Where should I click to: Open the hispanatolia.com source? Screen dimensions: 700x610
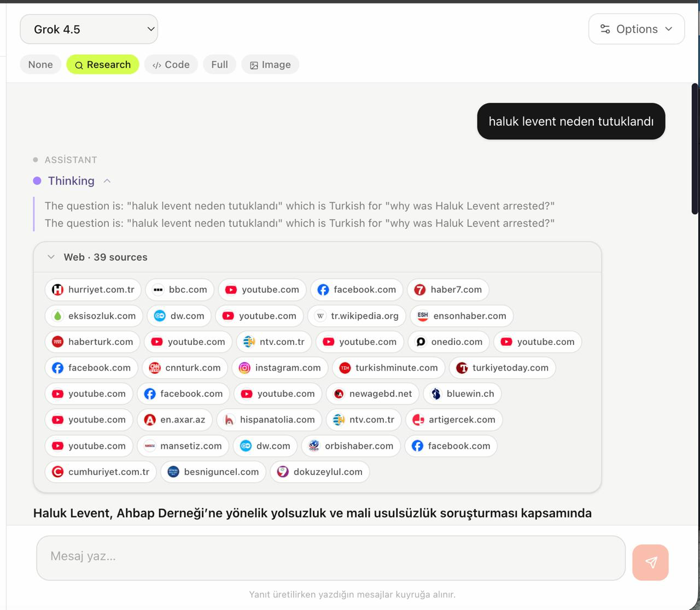270,420
